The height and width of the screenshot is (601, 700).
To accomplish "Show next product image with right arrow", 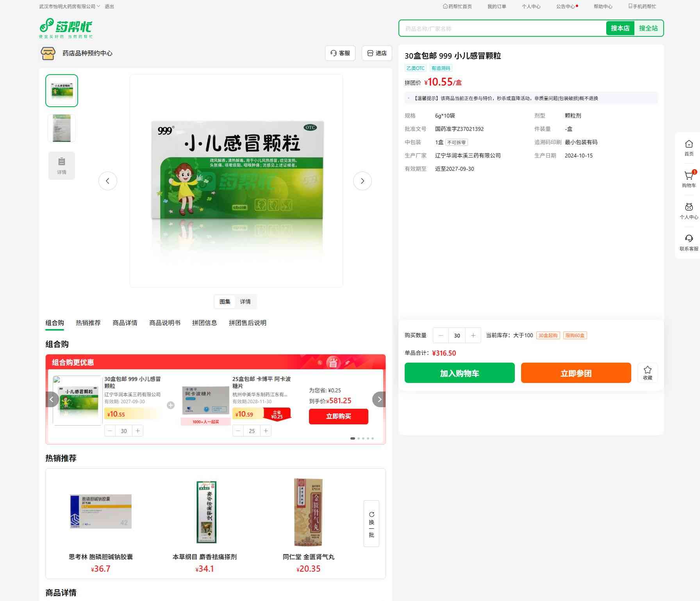I will 362,181.
